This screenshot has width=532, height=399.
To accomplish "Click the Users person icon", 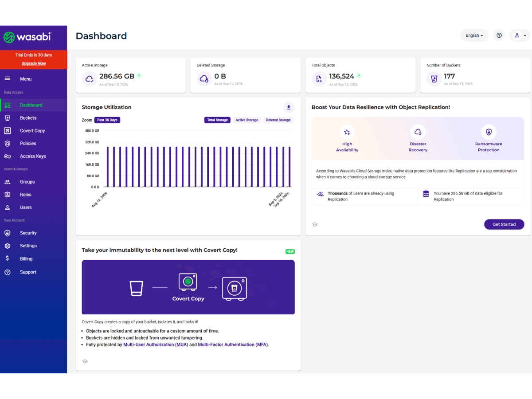I will 7,207.
